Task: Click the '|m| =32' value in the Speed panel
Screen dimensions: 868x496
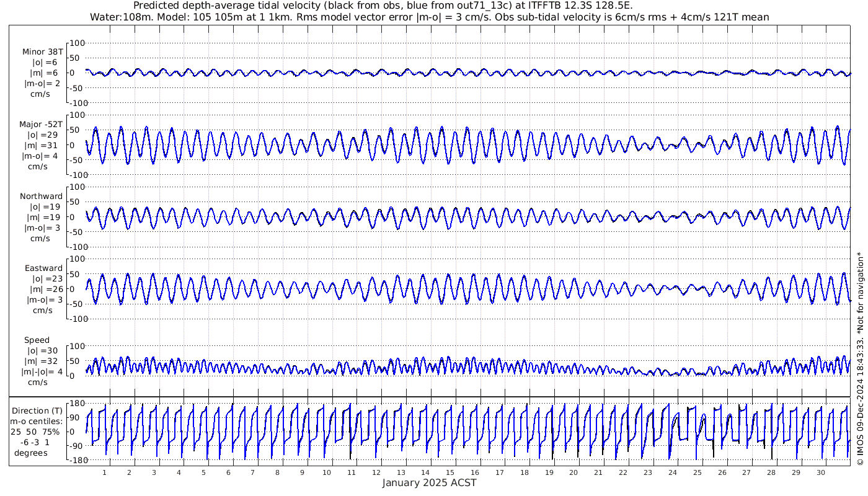Action: click(x=43, y=361)
